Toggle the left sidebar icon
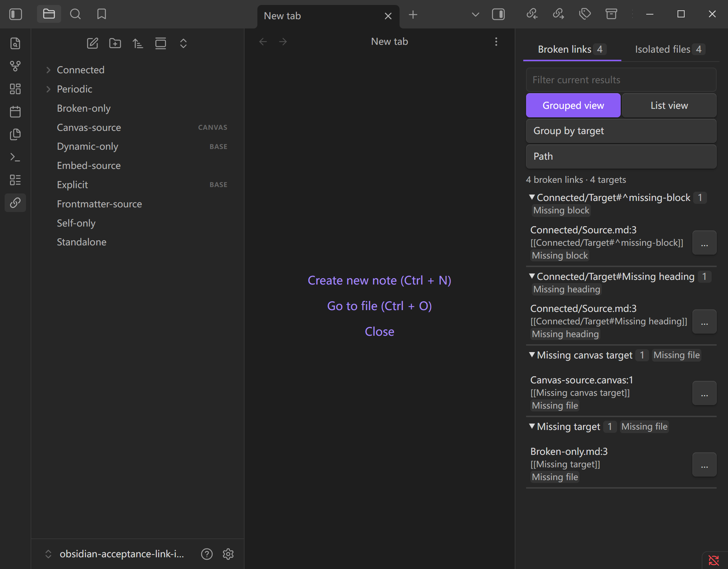Image resolution: width=728 pixels, height=569 pixels. pos(16,14)
